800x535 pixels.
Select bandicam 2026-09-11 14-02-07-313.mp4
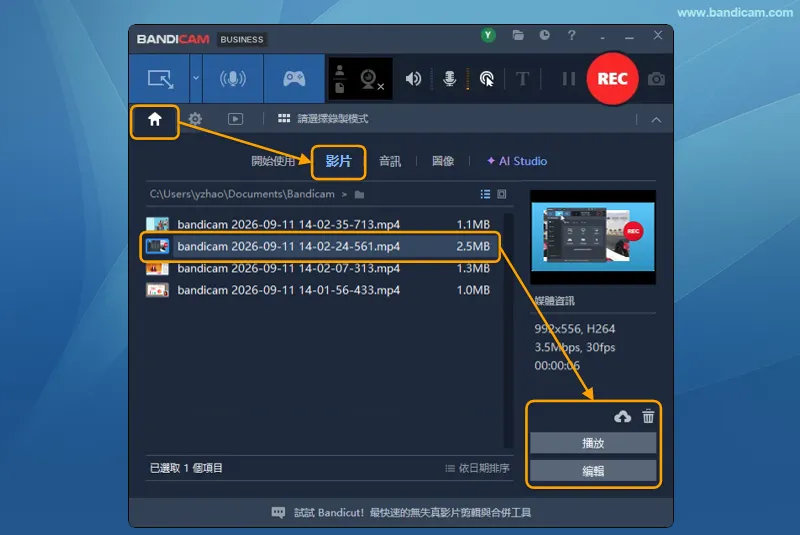coord(318,268)
